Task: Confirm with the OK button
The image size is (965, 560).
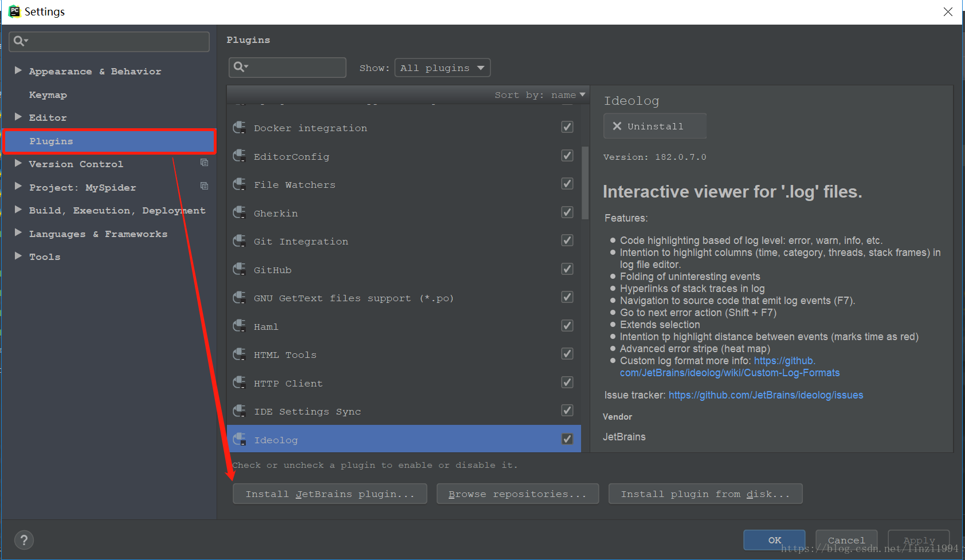Action: click(x=775, y=540)
